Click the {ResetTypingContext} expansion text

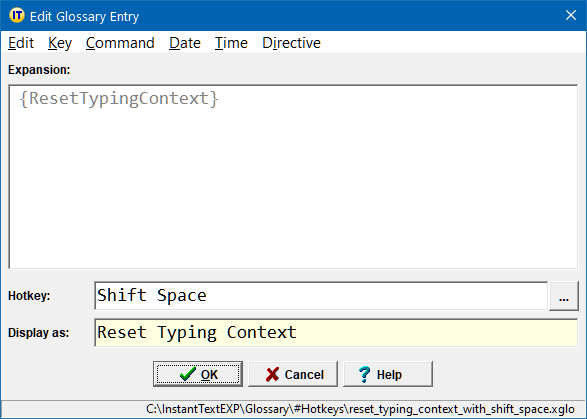coord(119,99)
